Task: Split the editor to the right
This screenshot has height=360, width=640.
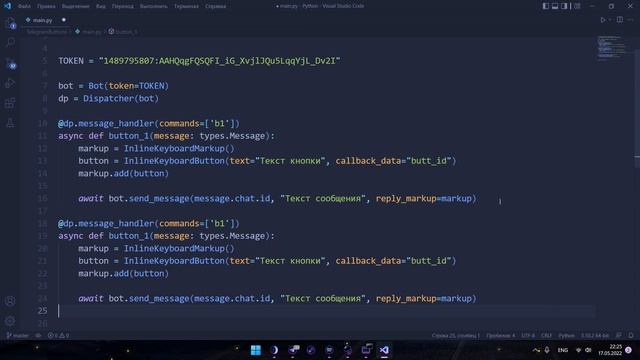Action: click(620, 20)
